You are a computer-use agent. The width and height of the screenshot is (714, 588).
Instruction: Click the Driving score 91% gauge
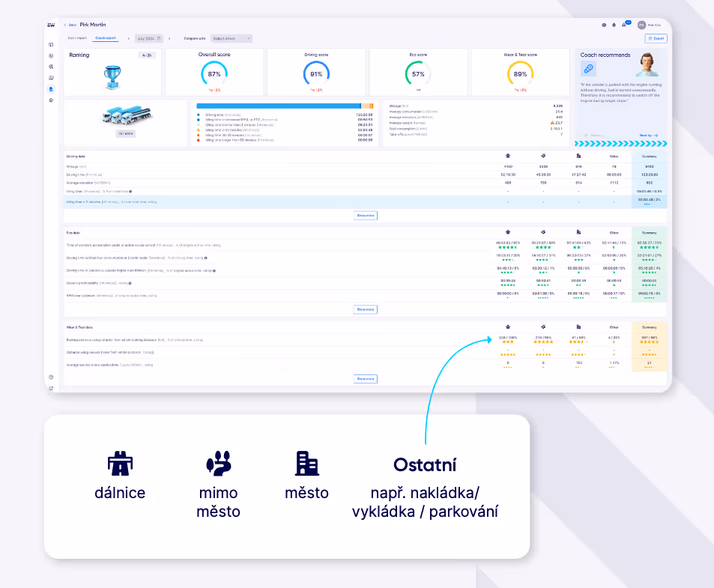pos(316,73)
